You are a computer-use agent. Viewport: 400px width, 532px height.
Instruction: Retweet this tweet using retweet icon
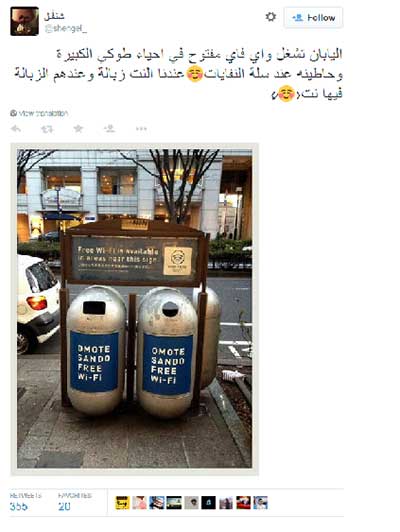click(47, 129)
